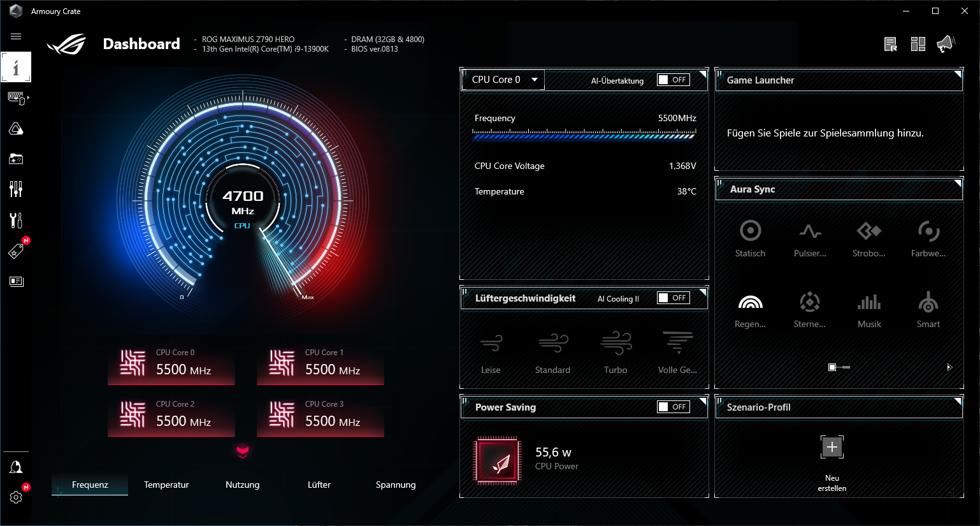The image size is (980, 526).
Task: Click the BIOS ver.0813 text
Action: tap(375, 49)
